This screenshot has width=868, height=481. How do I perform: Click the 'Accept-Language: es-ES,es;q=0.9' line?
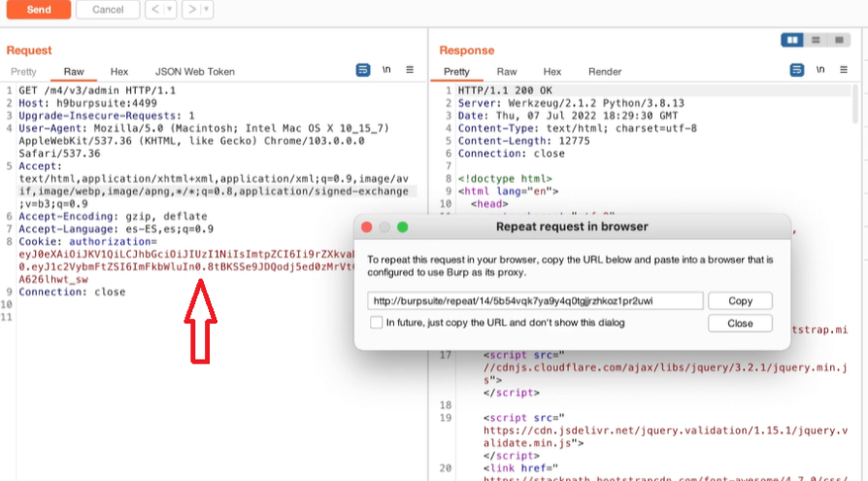point(116,229)
